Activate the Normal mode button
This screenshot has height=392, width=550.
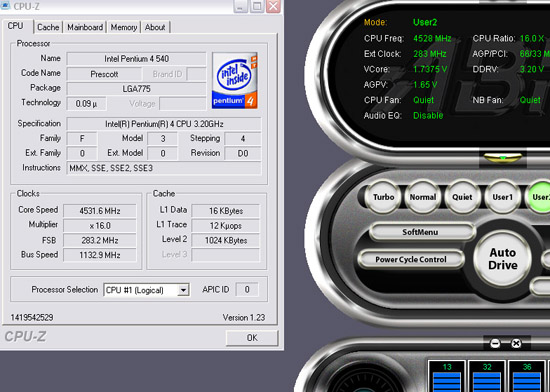pyautogui.click(x=423, y=197)
